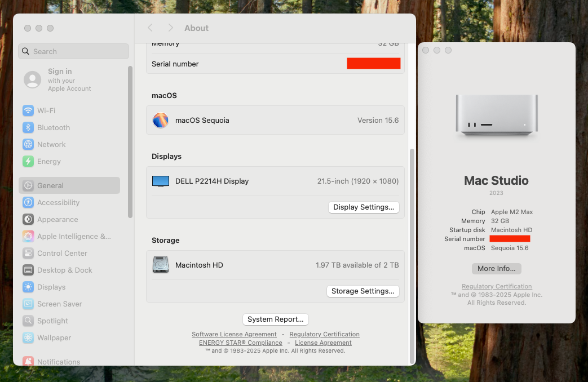Viewport: 588px width, 382px height.
Task: Click the Screen Saver icon
Action: point(28,304)
